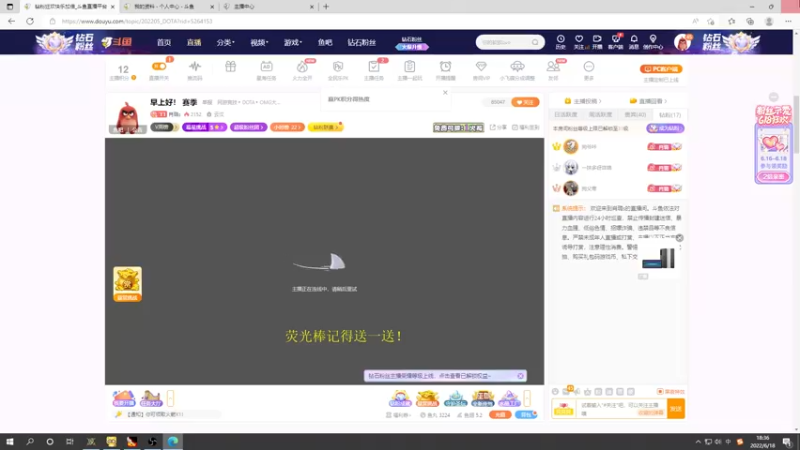Open the 关注 heart icon in header
The height and width of the screenshot is (450, 800).
click(579, 42)
